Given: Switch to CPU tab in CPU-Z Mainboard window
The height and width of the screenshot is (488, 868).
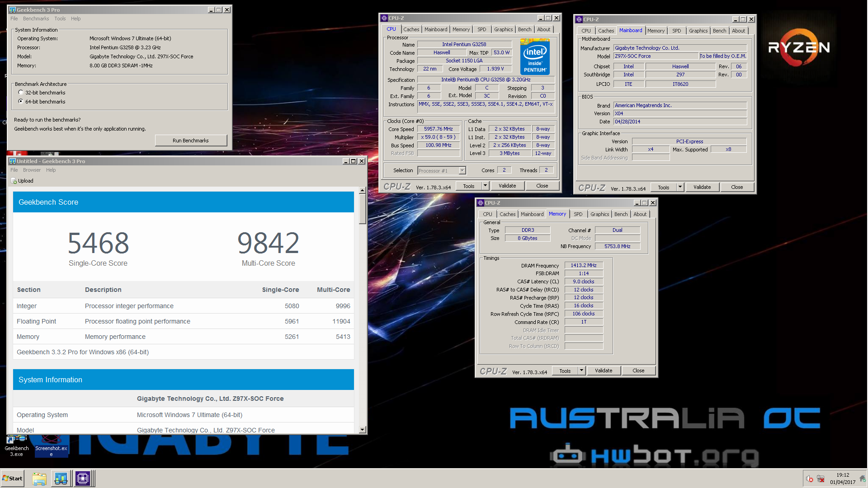Looking at the screenshot, I should click(586, 31).
